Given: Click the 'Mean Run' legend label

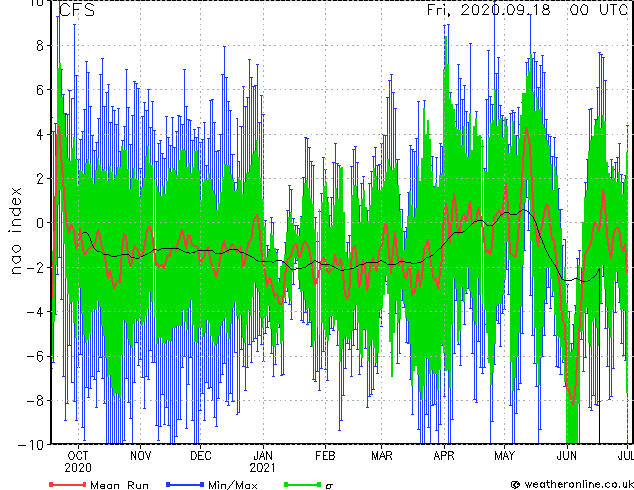Looking at the screenshot, I should pos(119,485).
